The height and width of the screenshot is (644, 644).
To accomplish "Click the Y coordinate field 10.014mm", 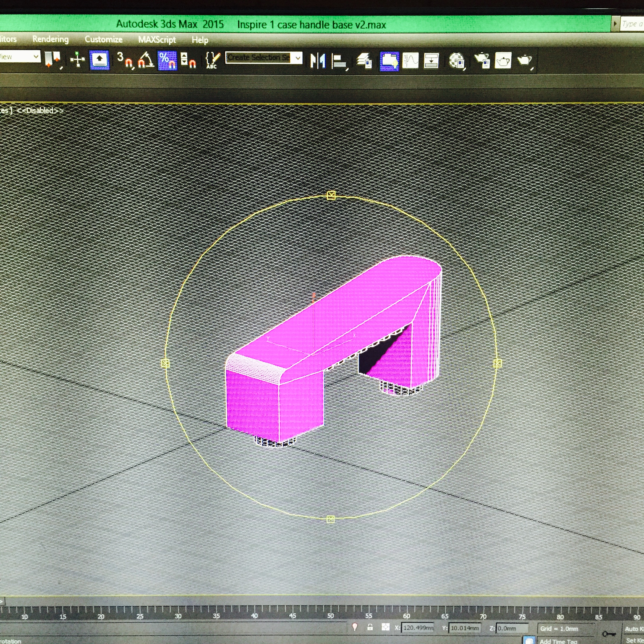I will tap(465, 628).
